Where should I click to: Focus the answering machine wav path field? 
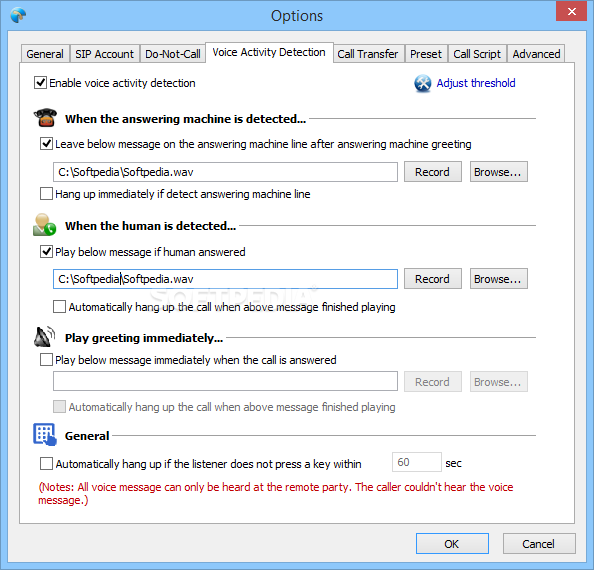[x=225, y=172]
